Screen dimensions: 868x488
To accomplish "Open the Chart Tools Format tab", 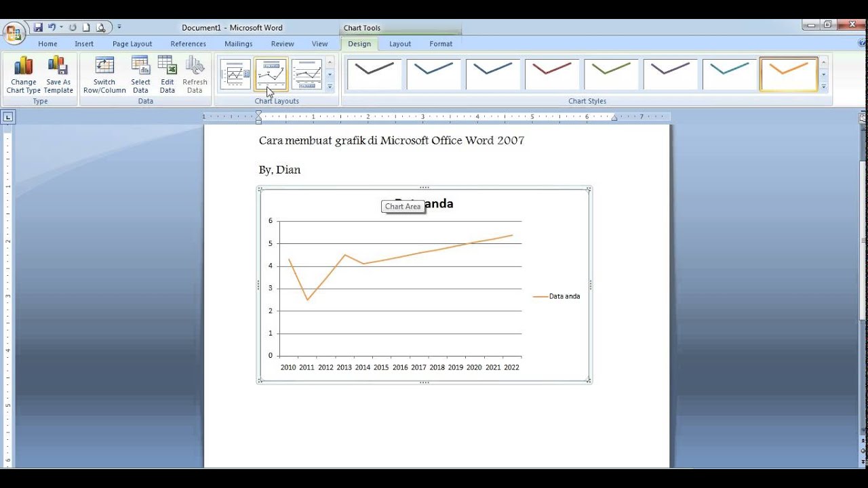I will [x=441, y=44].
